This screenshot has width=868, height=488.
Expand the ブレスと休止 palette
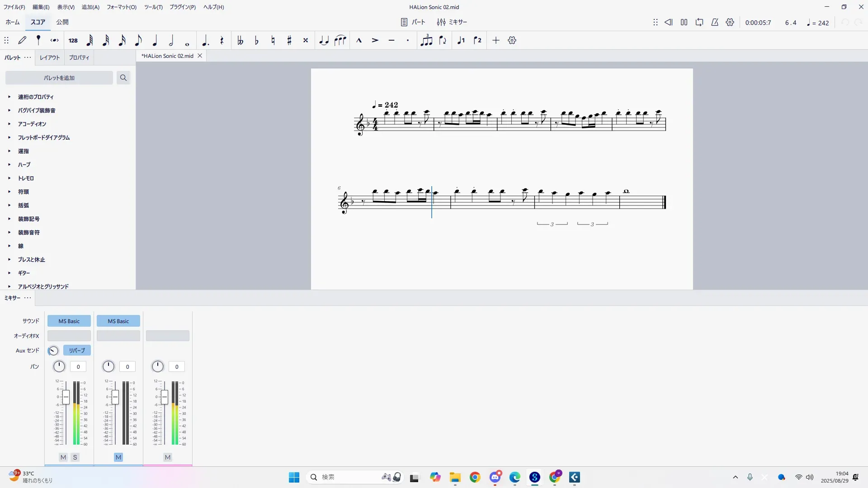pos(31,259)
